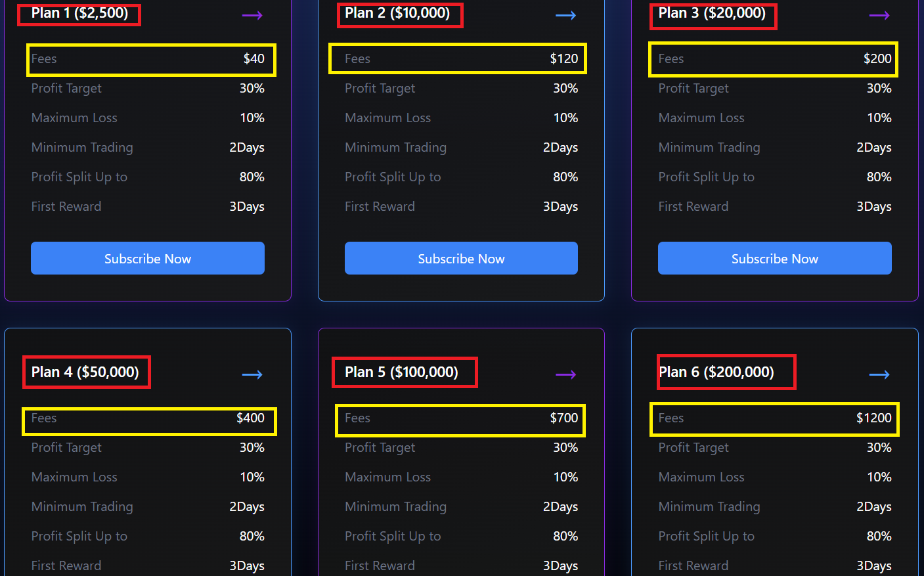Click the $400 fees row in Plan 4

click(x=149, y=418)
